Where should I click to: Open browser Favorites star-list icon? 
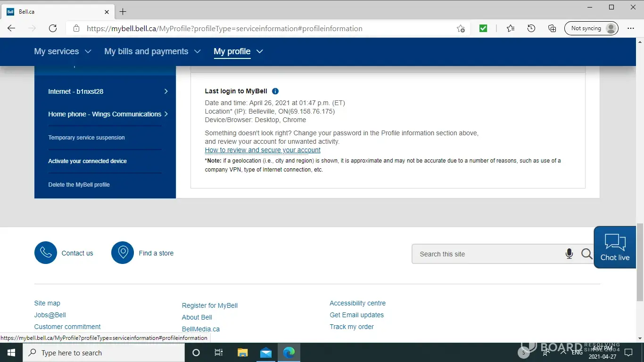pos(511,28)
